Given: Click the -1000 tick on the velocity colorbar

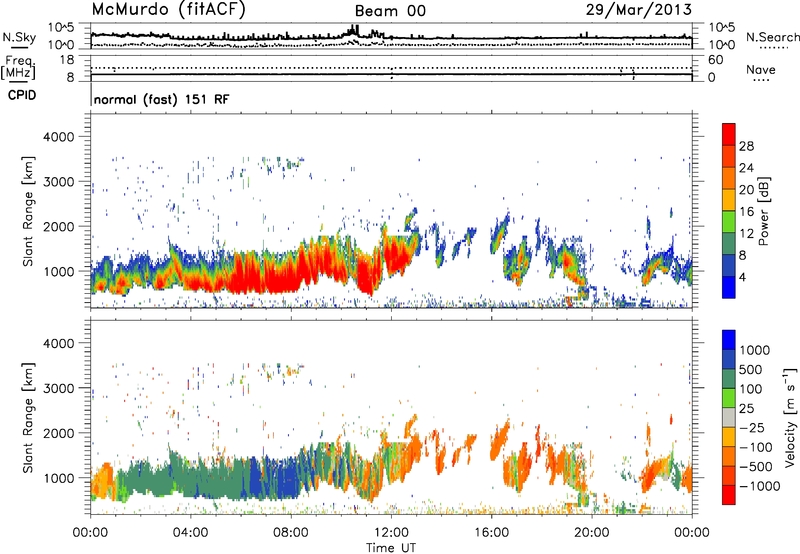Looking at the screenshot, I should [x=759, y=486].
